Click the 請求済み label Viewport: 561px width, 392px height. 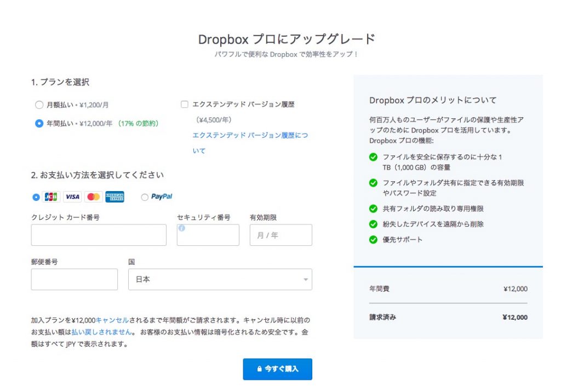(x=383, y=317)
